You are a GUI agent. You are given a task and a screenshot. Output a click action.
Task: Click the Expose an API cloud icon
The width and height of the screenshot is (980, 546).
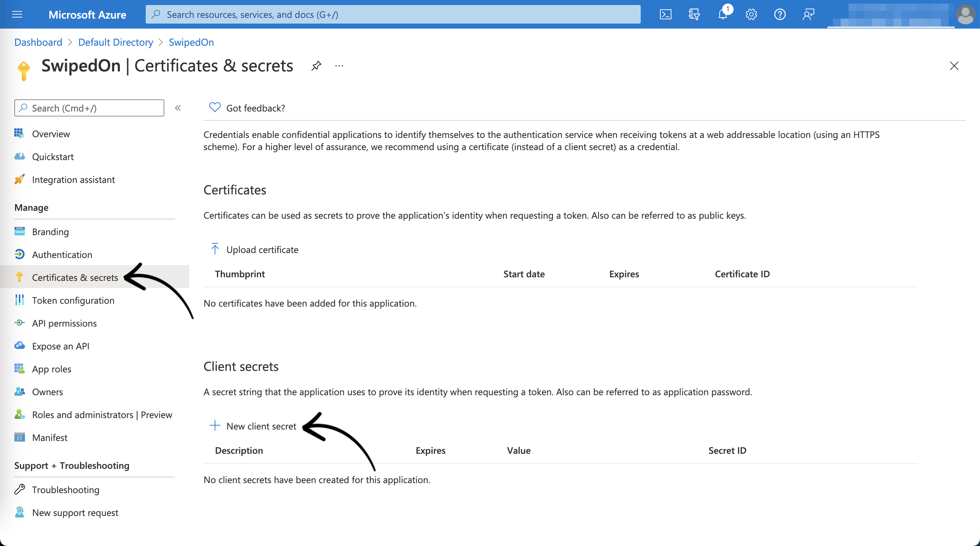pyautogui.click(x=19, y=346)
